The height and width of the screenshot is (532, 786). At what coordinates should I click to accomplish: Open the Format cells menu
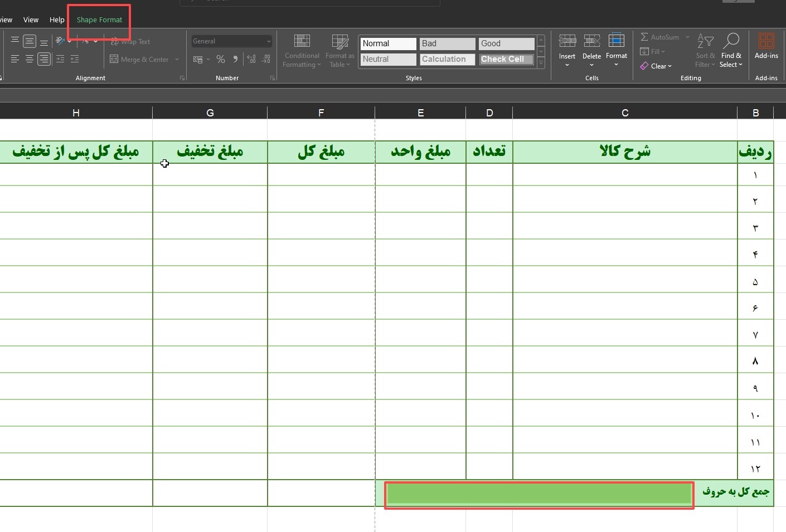click(x=617, y=51)
